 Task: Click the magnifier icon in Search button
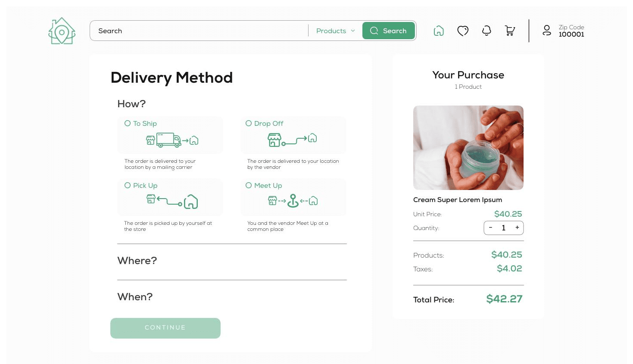374,31
